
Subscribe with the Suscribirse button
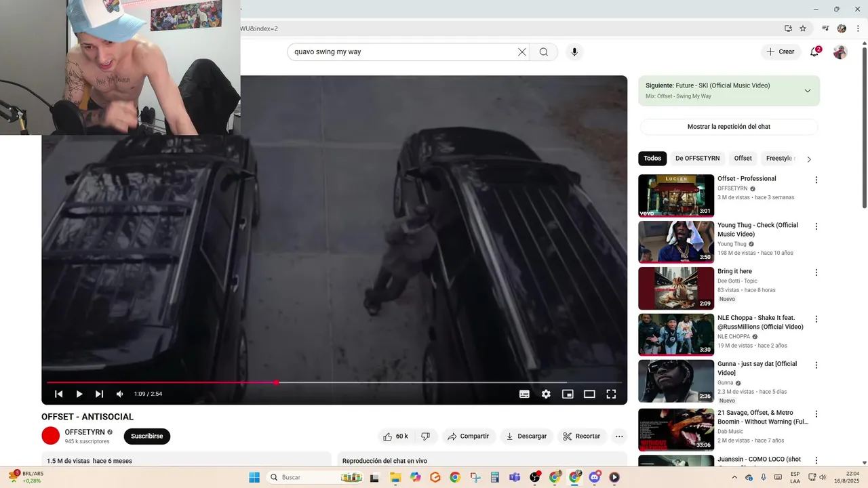tap(147, 436)
